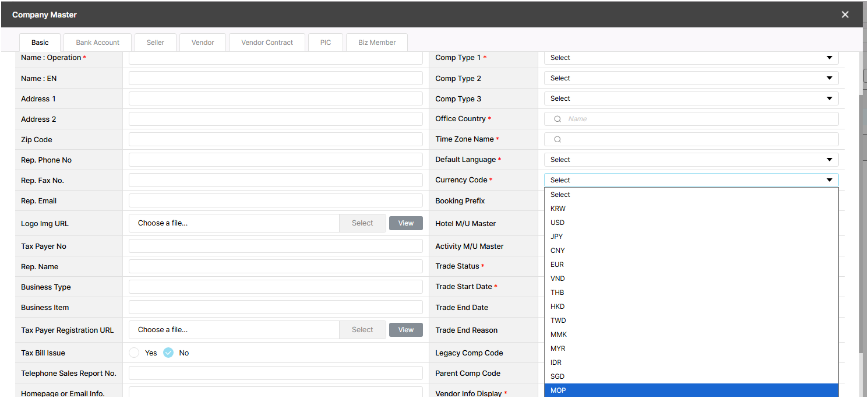Screen dimensions: 868x398
Task: Click View button for Logo Img URL
Action: (x=405, y=223)
